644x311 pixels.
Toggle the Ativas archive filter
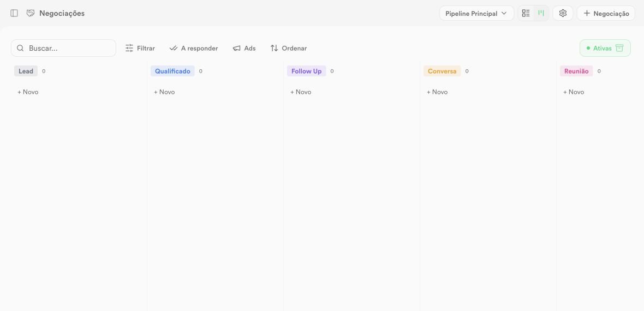605,48
